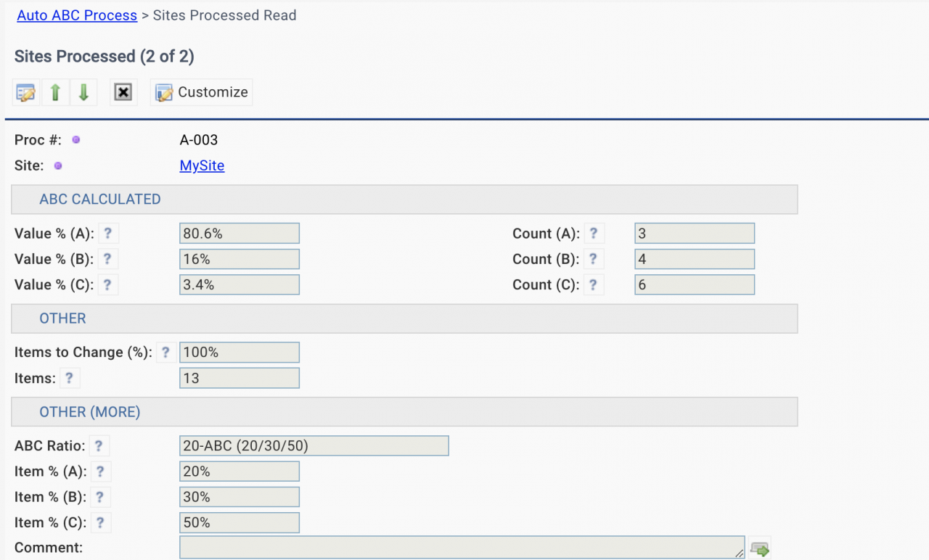Go to previous record with up arrow

tap(55, 93)
